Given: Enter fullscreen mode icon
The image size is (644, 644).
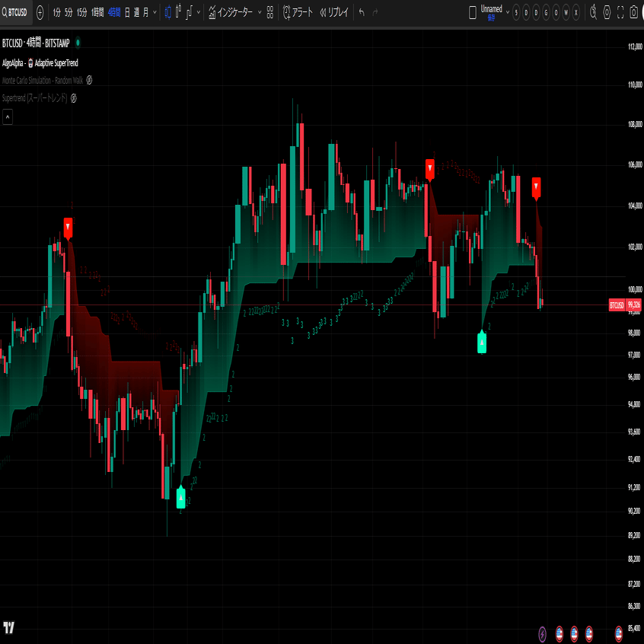Looking at the screenshot, I should coord(620,13).
